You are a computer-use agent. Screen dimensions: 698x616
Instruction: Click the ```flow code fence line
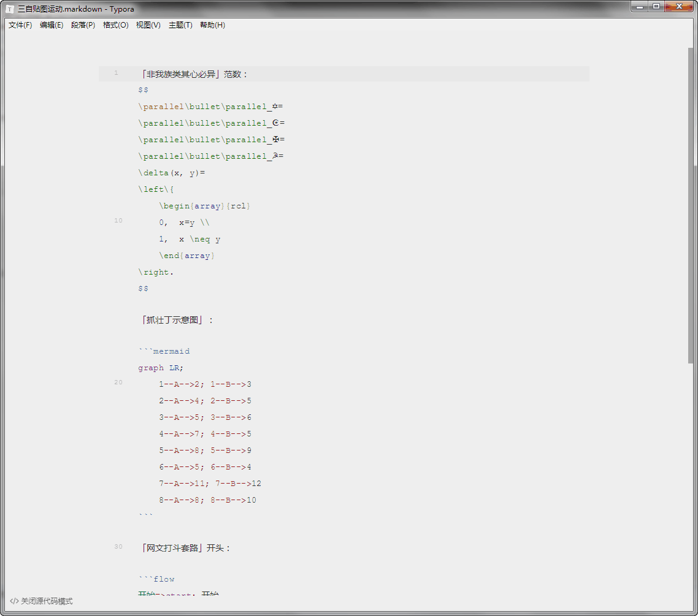pos(156,579)
